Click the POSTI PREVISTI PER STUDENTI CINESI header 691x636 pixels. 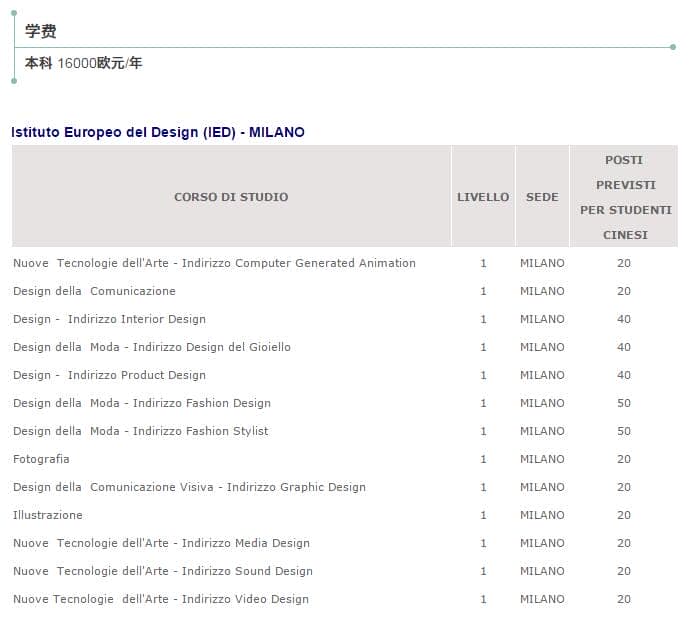624,197
